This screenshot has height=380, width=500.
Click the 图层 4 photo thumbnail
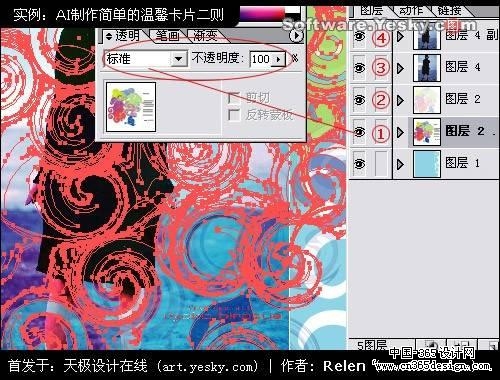427,68
